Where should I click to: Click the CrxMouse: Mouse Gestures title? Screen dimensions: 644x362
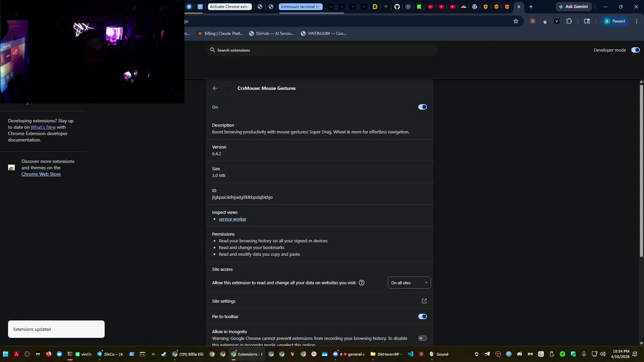pos(267,88)
